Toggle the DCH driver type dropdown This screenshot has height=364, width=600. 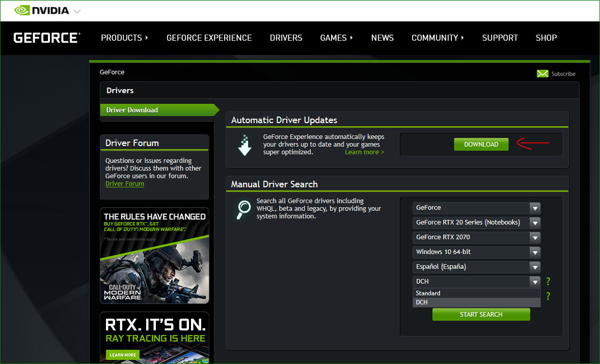[476, 282]
